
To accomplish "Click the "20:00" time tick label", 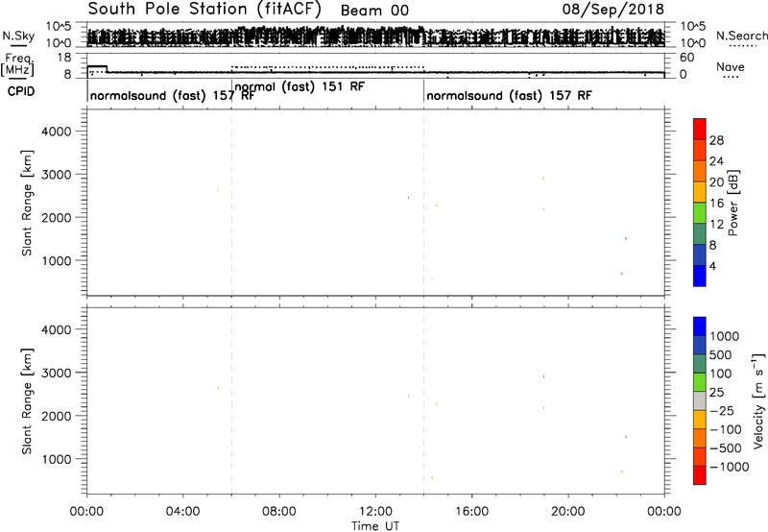I will coord(568,512).
